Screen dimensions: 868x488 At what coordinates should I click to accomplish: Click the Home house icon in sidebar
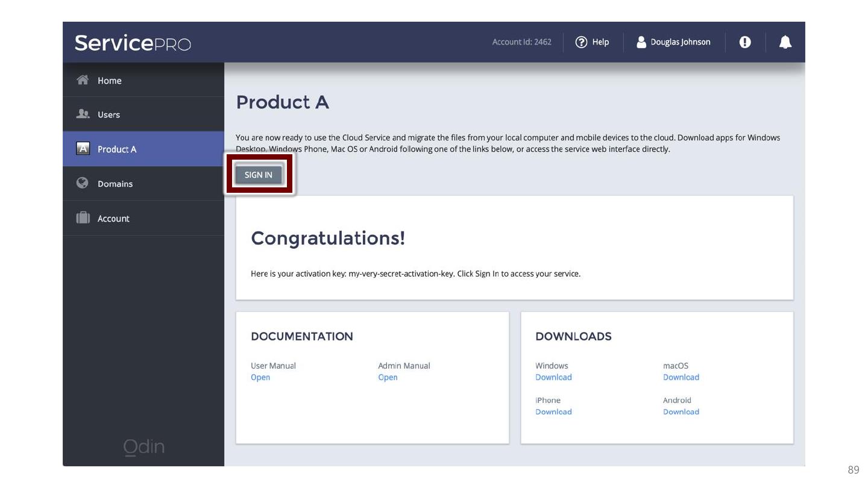pyautogui.click(x=83, y=80)
